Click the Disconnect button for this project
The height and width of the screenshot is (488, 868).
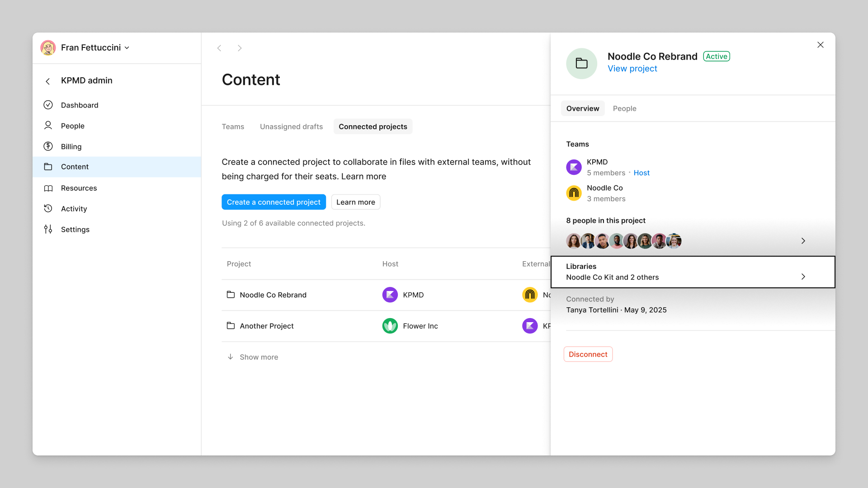588,354
